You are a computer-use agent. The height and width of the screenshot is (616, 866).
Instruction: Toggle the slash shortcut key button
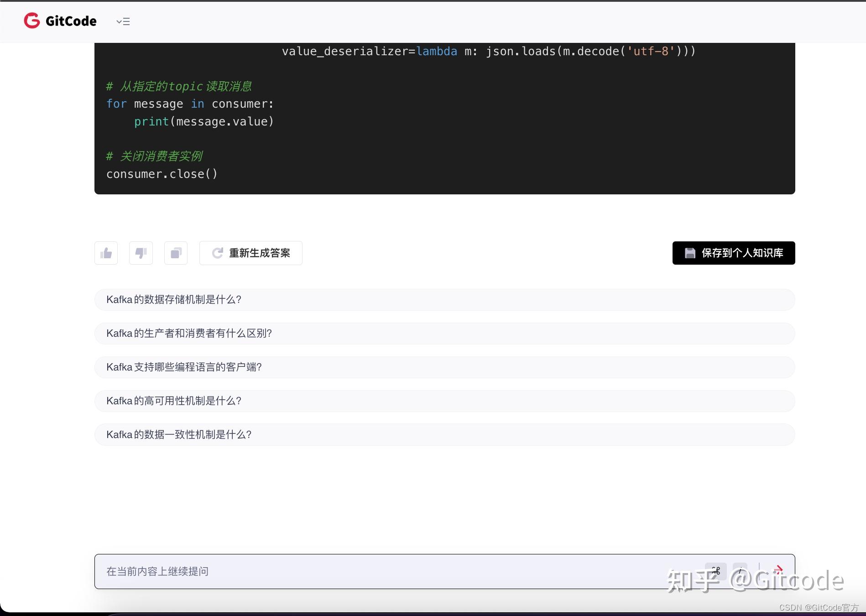(x=740, y=570)
